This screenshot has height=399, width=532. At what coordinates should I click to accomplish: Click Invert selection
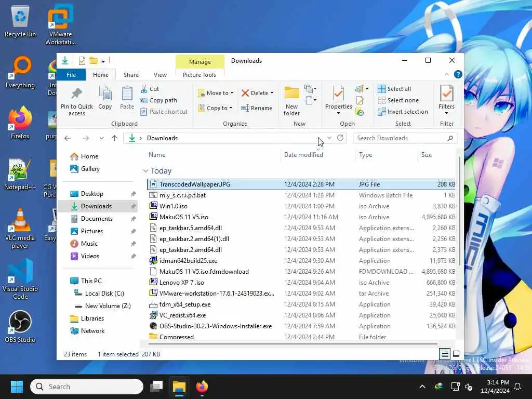coord(403,112)
